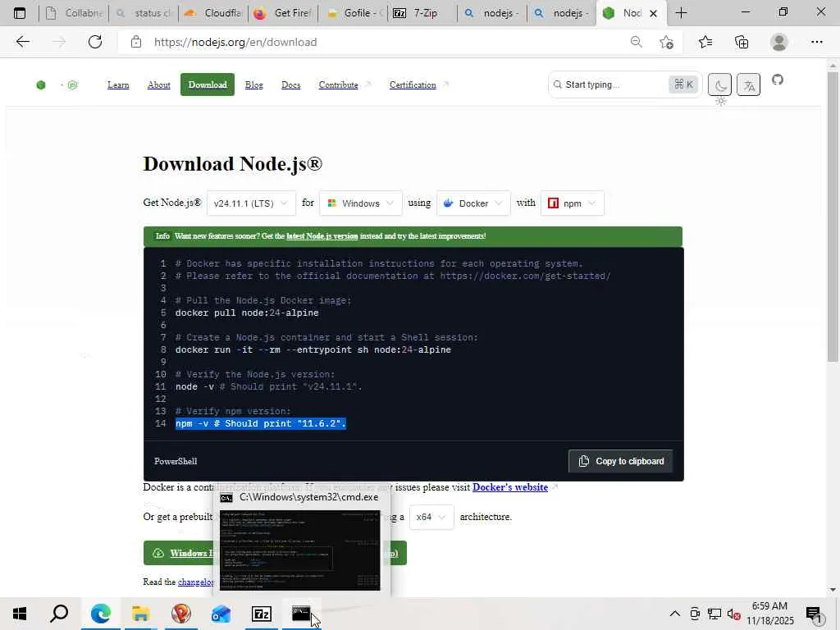840x630 pixels.
Task: Click the zoom out magnifier icon
Action: (636, 42)
